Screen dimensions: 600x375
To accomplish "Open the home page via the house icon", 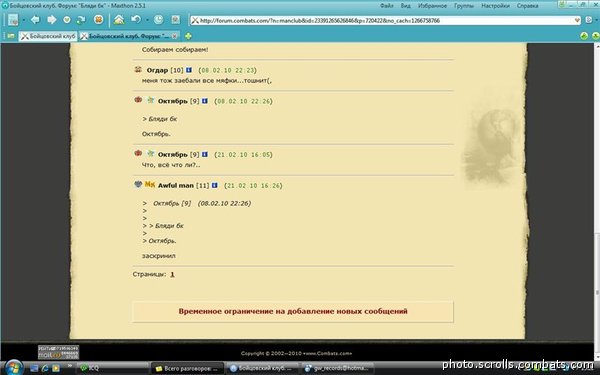I will 119,20.
